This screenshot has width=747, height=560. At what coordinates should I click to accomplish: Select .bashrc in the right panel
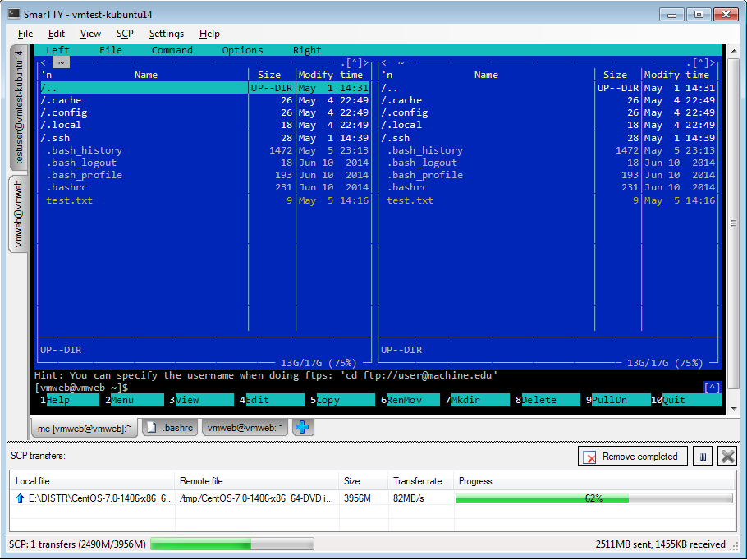click(x=407, y=188)
